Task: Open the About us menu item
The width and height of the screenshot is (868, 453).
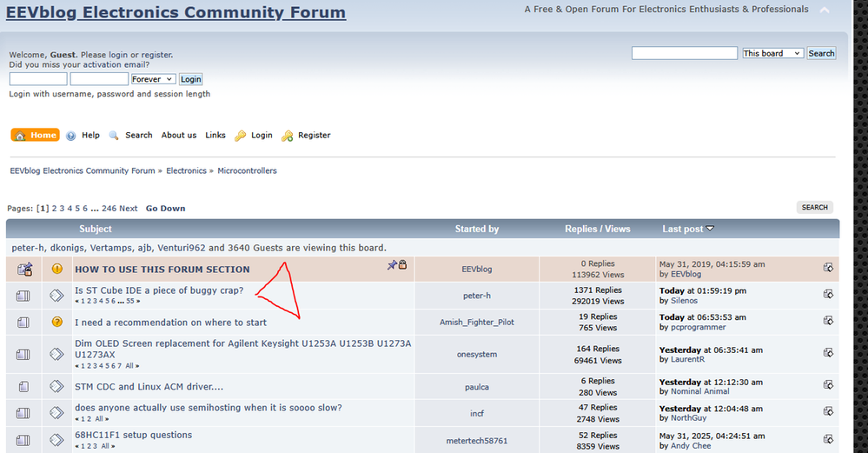Action: pyautogui.click(x=179, y=135)
